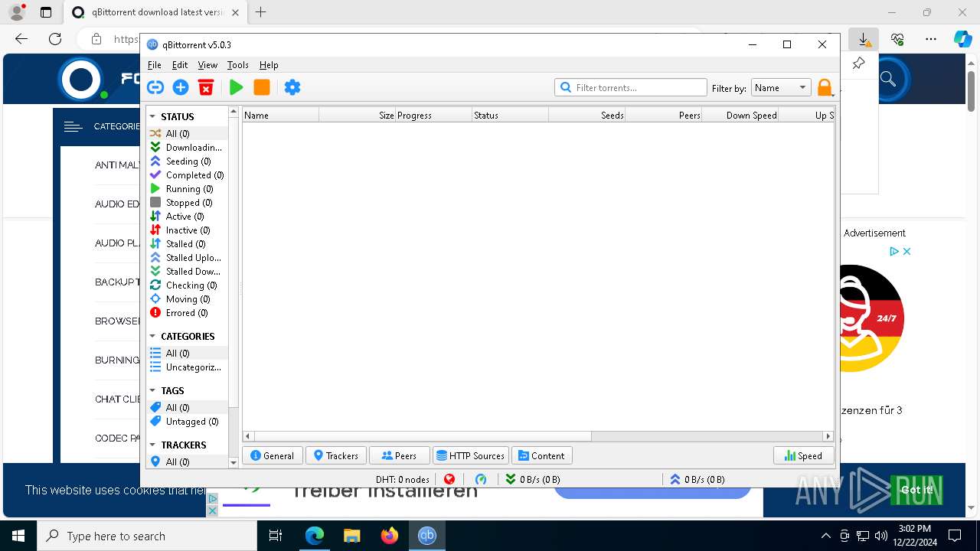Click download speed 0 B/s indicator
Image resolution: width=980 pixels, height=551 pixels.
533,479
